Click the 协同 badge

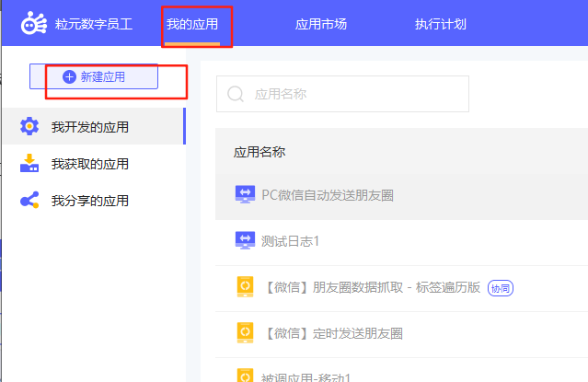(x=500, y=288)
